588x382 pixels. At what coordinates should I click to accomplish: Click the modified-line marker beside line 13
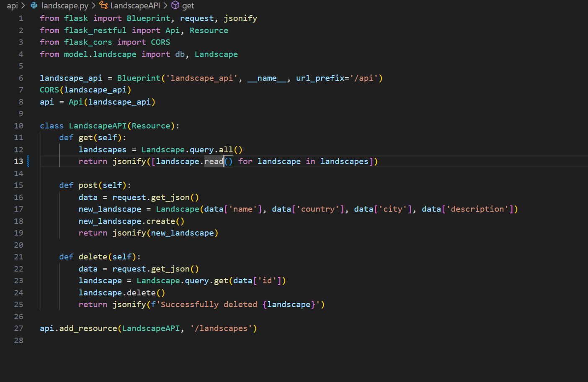28,162
